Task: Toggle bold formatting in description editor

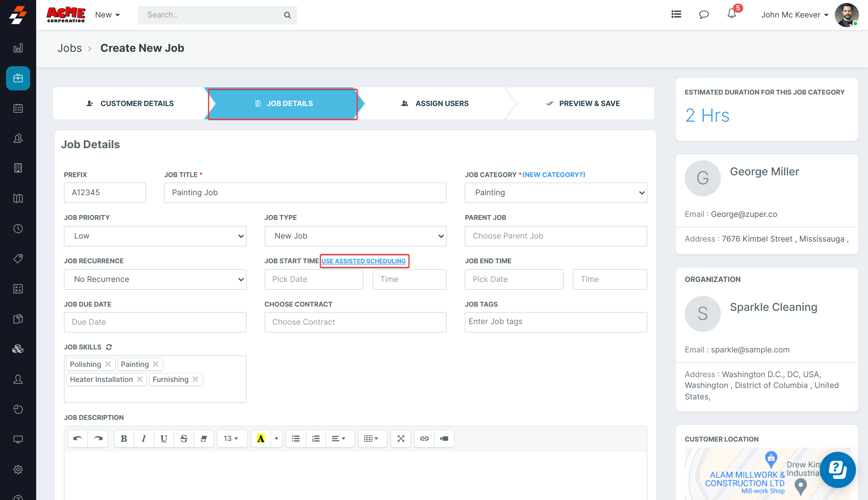Action: pos(124,439)
